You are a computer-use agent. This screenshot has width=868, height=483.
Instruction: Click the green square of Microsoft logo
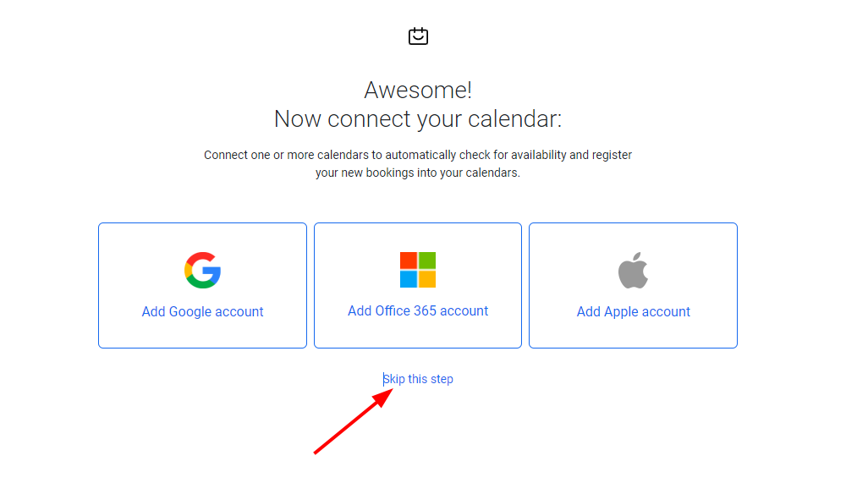(x=427, y=260)
